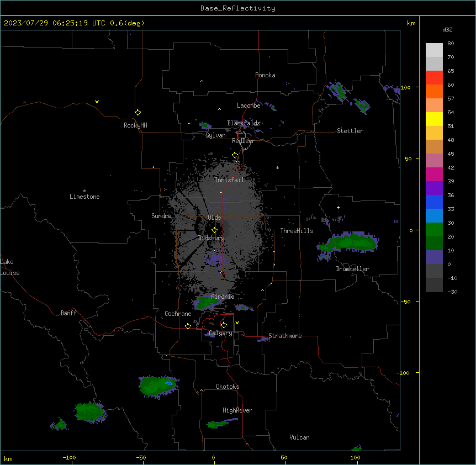Click the HighRiver city label
476x465 pixels.
(x=237, y=410)
